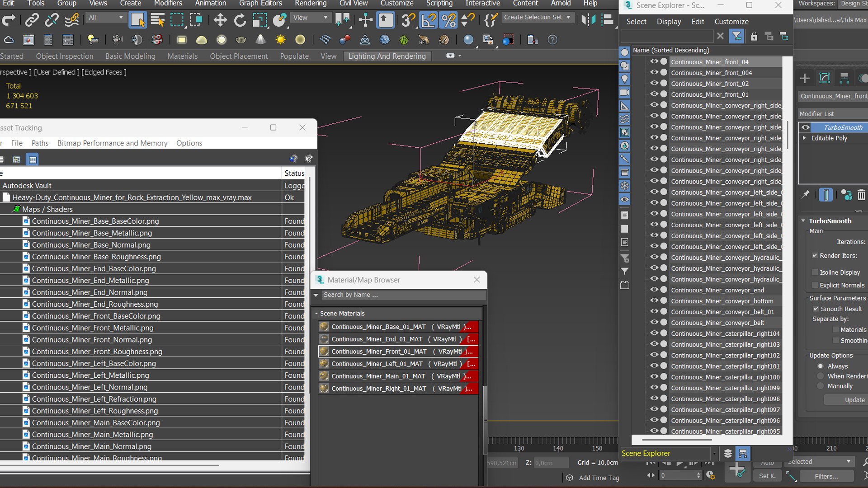Collapse the Scene Materials group
This screenshot has height=488, width=868.
(x=316, y=313)
